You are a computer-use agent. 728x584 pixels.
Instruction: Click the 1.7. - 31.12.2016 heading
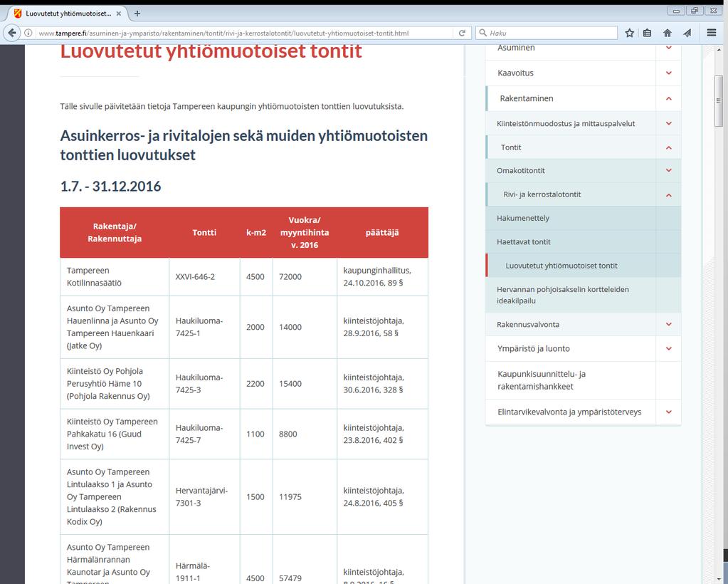(110, 187)
